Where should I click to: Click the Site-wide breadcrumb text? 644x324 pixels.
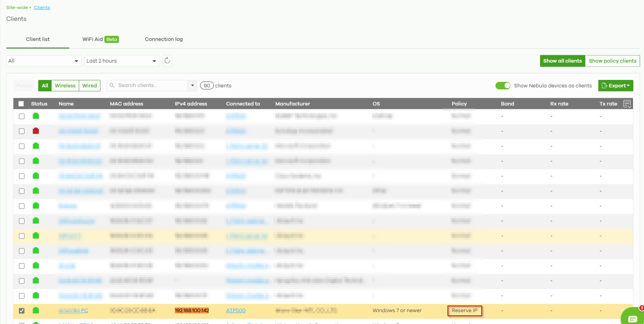tap(17, 7)
